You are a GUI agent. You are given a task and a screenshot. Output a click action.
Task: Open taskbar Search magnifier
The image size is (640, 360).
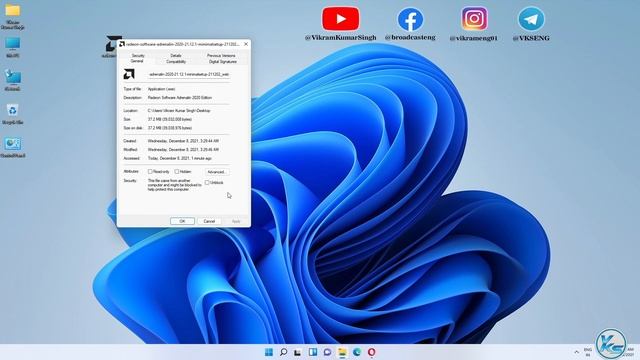(283, 352)
